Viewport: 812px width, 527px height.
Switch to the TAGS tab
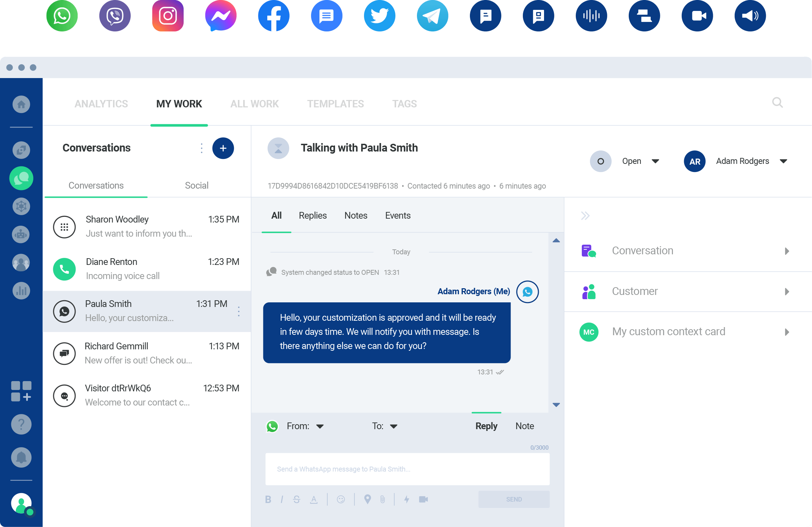pyautogui.click(x=405, y=104)
